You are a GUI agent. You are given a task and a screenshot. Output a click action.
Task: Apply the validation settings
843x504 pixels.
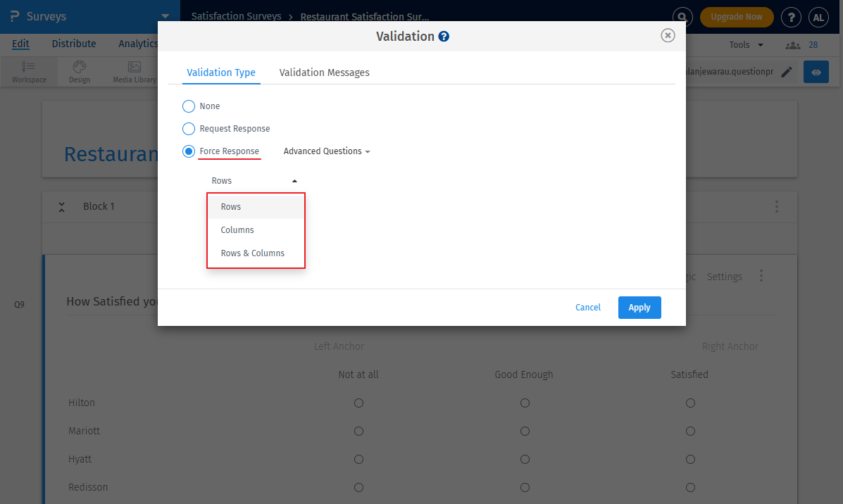click(639, 308)
